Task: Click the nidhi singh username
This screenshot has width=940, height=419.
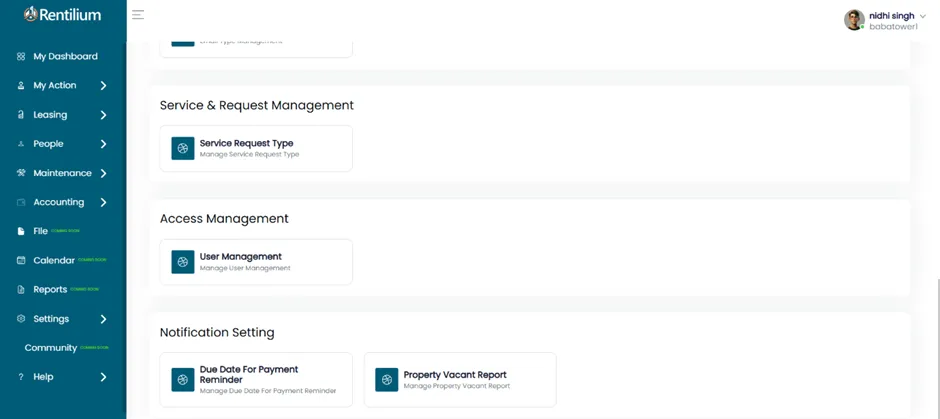Action: coord(891,16)
